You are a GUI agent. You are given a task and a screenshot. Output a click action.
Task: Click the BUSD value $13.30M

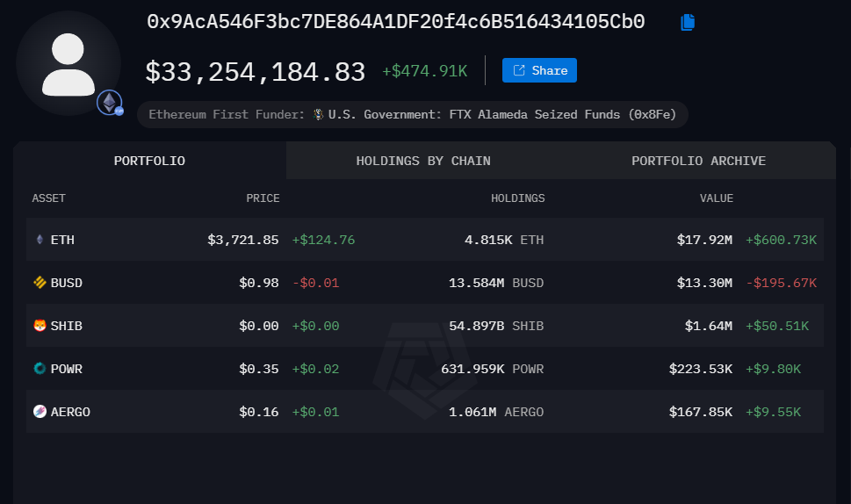704,283
